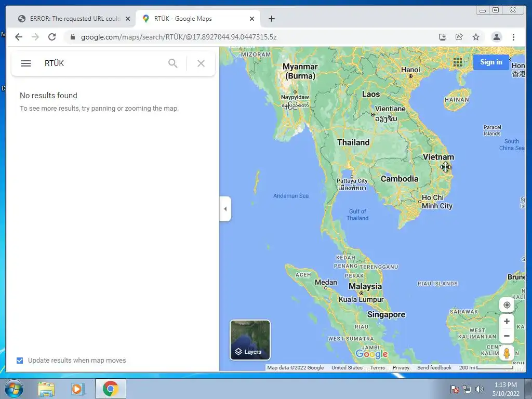
Task: Click the Map data ©2022 Google text
Action: (295, 367)
